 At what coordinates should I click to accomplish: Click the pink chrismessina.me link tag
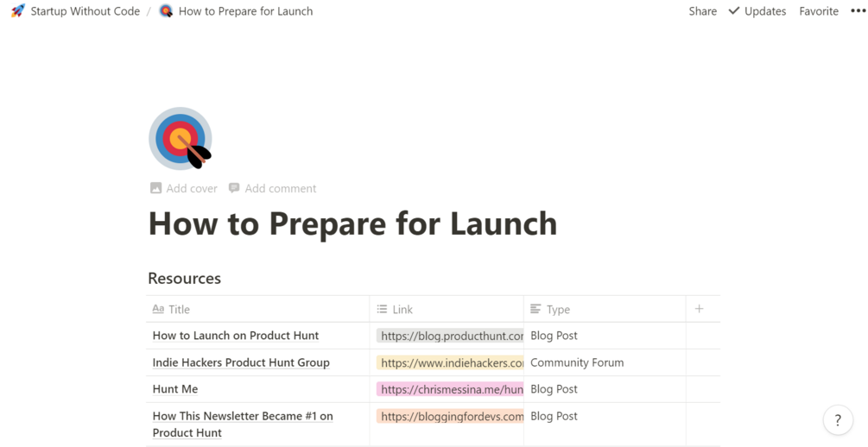tap(451, 389)
